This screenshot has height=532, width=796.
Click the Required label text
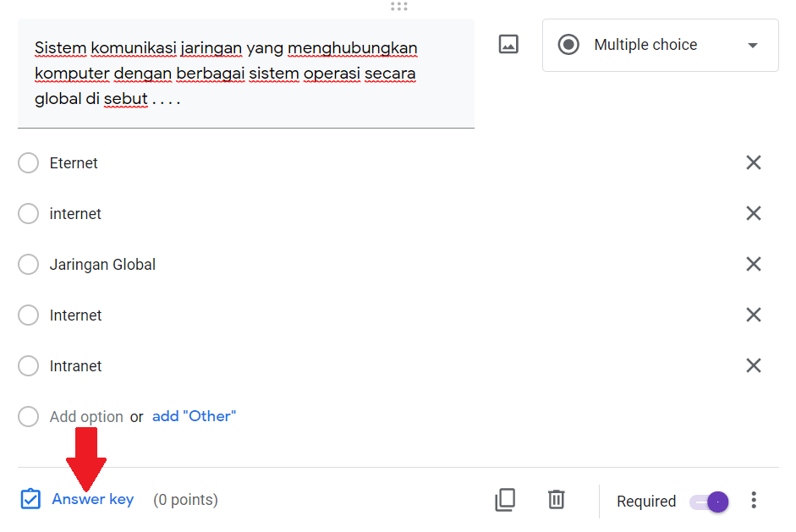coord(646,502)
